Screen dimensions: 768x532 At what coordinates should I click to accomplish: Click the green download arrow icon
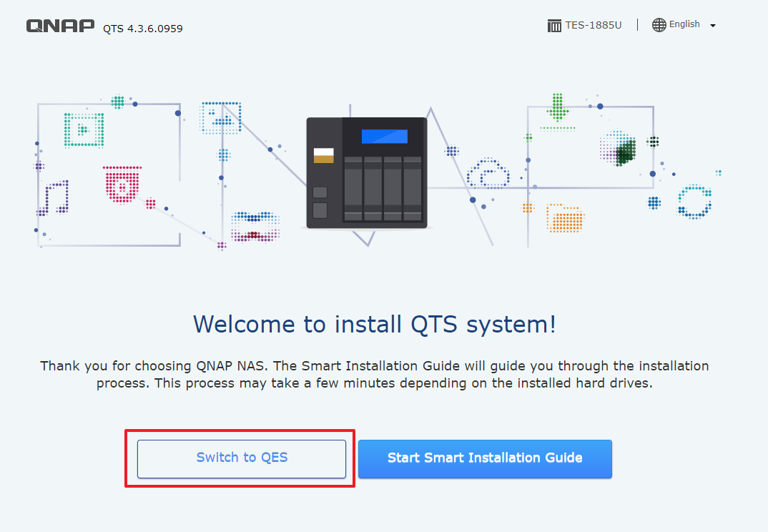[558, 109]
